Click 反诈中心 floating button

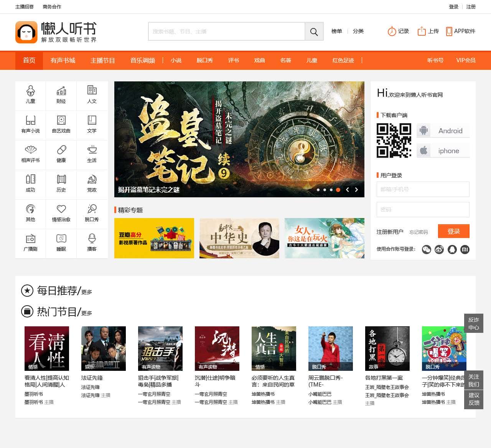point(474,323)
